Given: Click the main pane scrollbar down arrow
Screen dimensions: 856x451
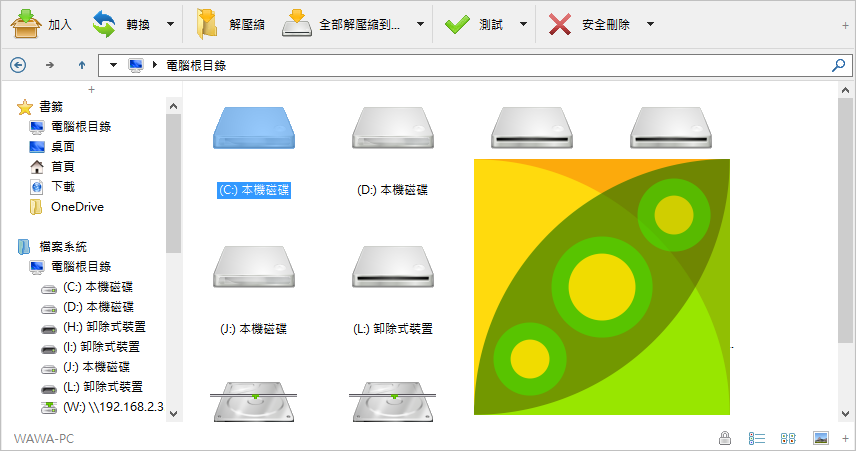Looking at the screenshot, I should click(845, 414).
